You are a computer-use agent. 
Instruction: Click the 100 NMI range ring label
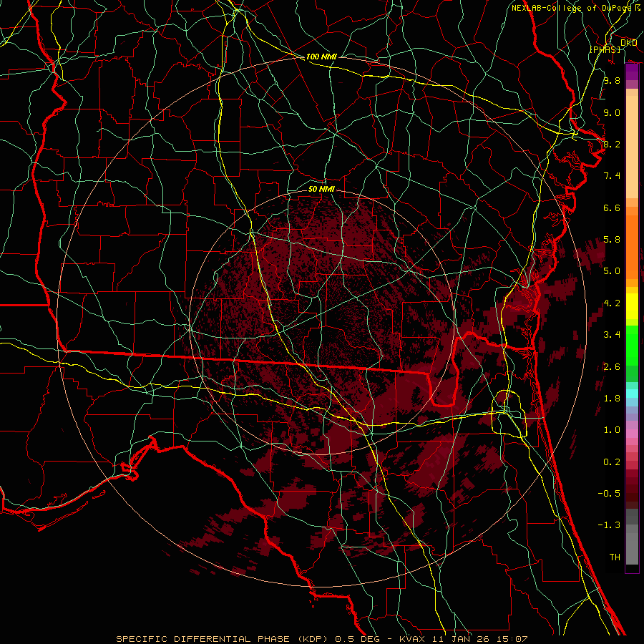[x=321, y=57]
